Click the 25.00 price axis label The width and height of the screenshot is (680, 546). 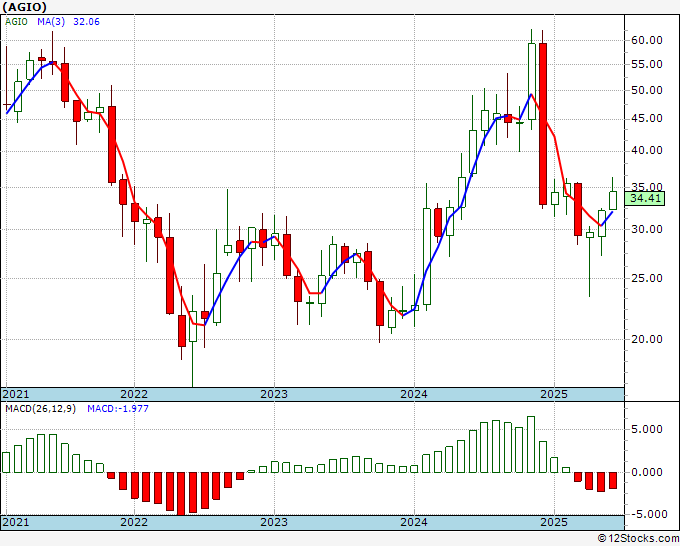pyautogui.click(x=647, y=278)
